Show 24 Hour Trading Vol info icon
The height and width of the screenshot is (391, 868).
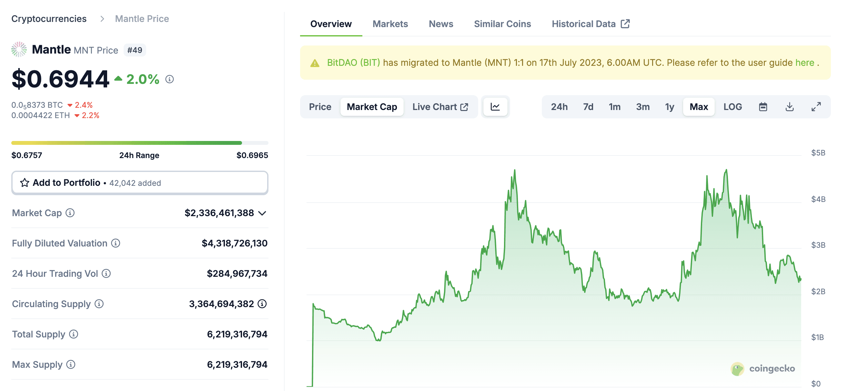pos(106,274)
